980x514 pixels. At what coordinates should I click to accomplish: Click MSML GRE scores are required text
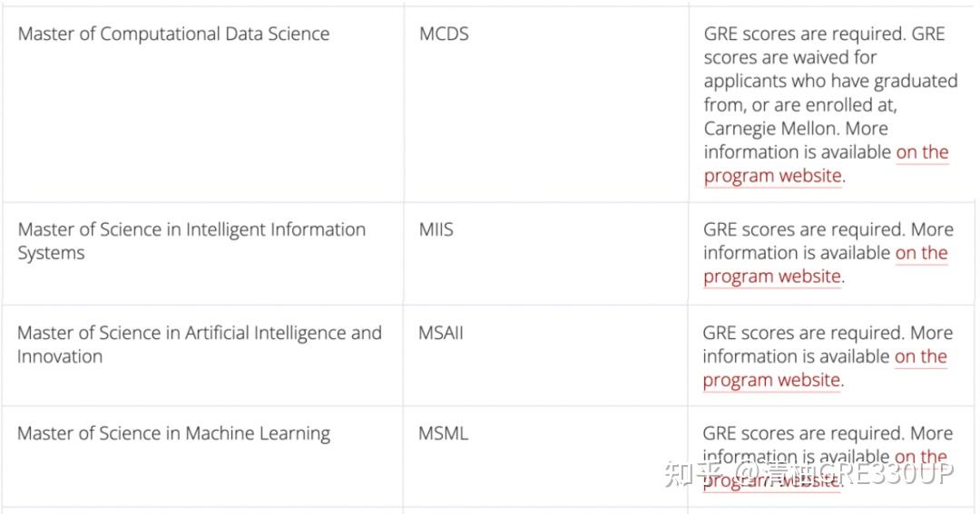[802, 433]
